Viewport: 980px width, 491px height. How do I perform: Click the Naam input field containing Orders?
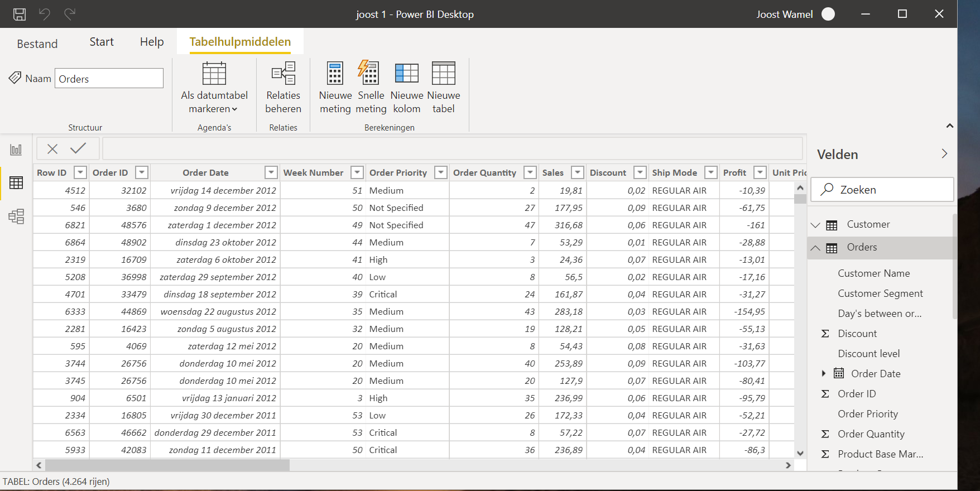[109, 78]
